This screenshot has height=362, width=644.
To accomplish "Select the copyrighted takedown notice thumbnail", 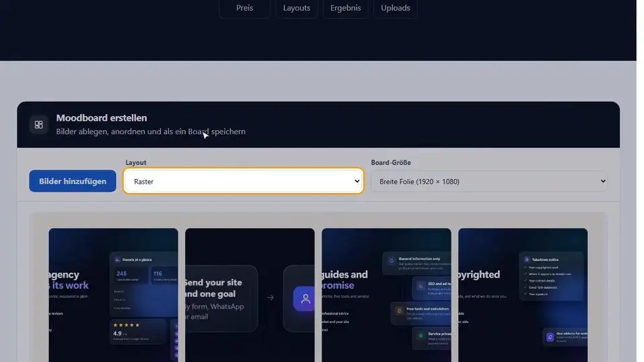I will pos(523,295).
